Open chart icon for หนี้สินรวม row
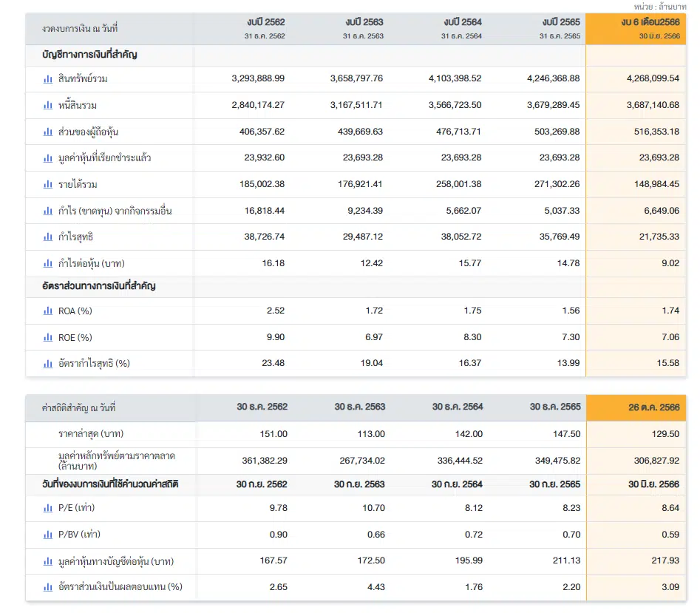Screen dimensions: 700x613 click(48, 105)
